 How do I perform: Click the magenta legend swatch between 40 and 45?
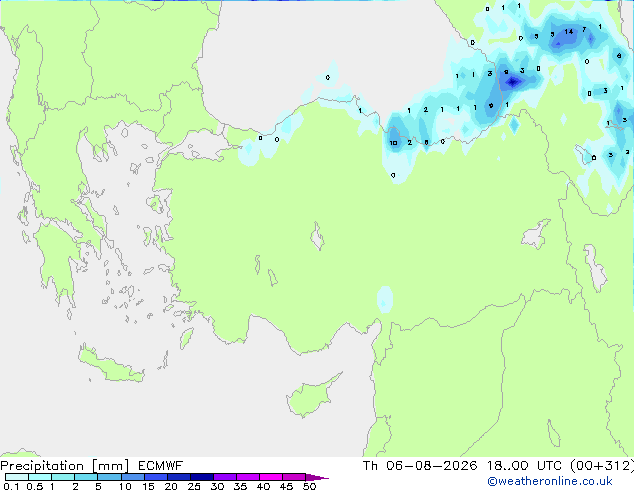point(271,477)
